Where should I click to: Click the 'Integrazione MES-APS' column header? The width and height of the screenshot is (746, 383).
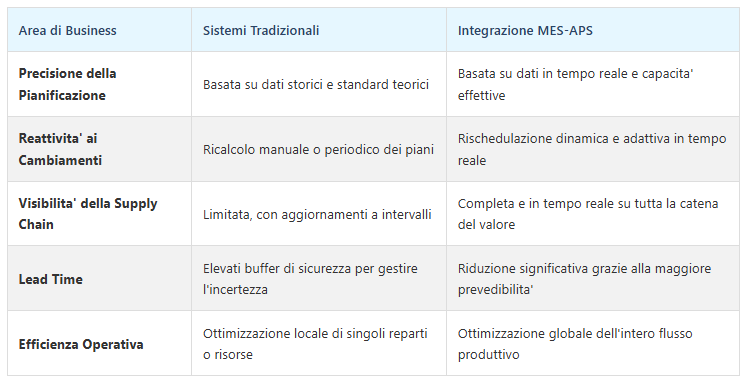click(592, 30)
